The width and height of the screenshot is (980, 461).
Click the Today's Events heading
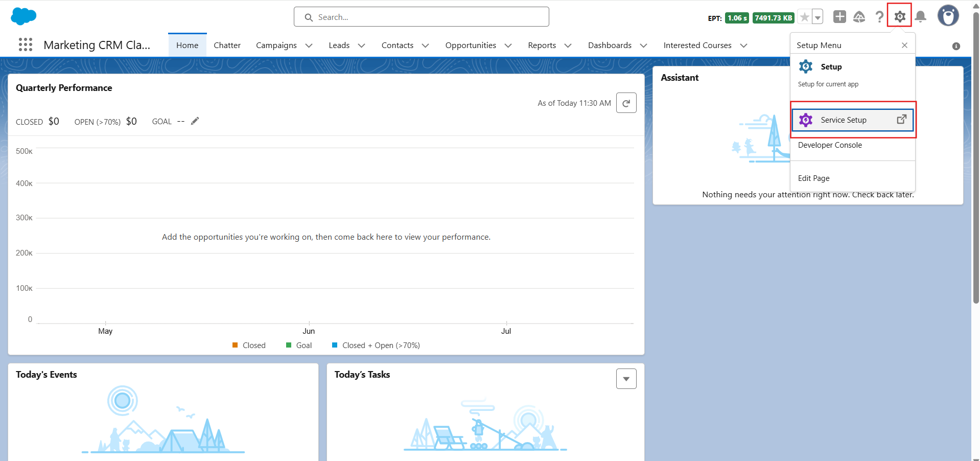[46, 375]
